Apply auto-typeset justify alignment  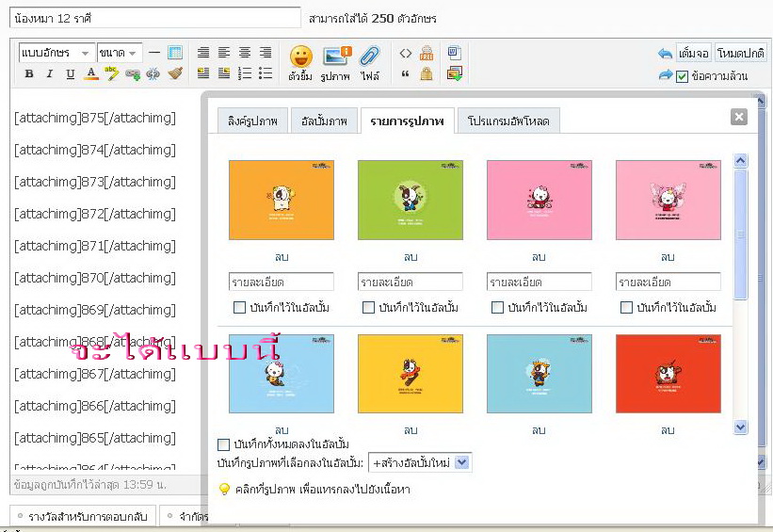click(x=203, y=53)
